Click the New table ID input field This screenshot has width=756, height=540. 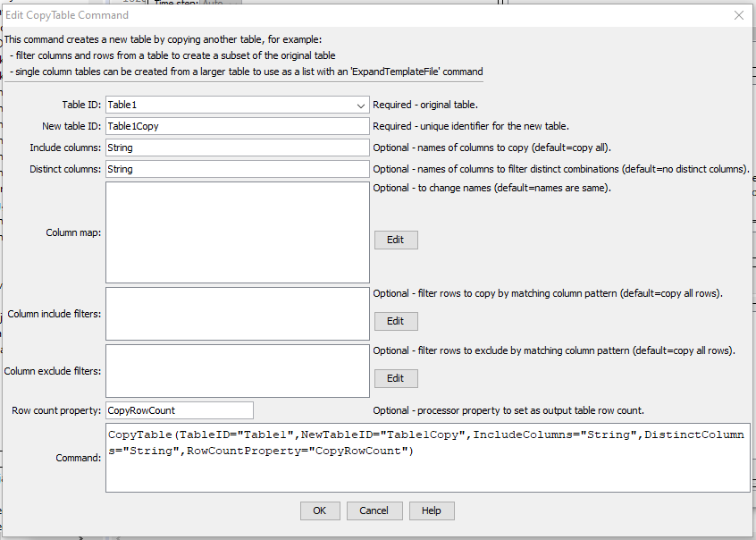pyautogui.click(x=238, y=126)
